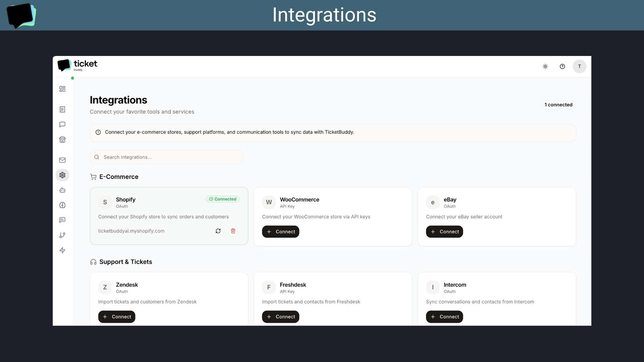
Task: Open the bot icon in sidebar
Action: click(x=62, y=190)
